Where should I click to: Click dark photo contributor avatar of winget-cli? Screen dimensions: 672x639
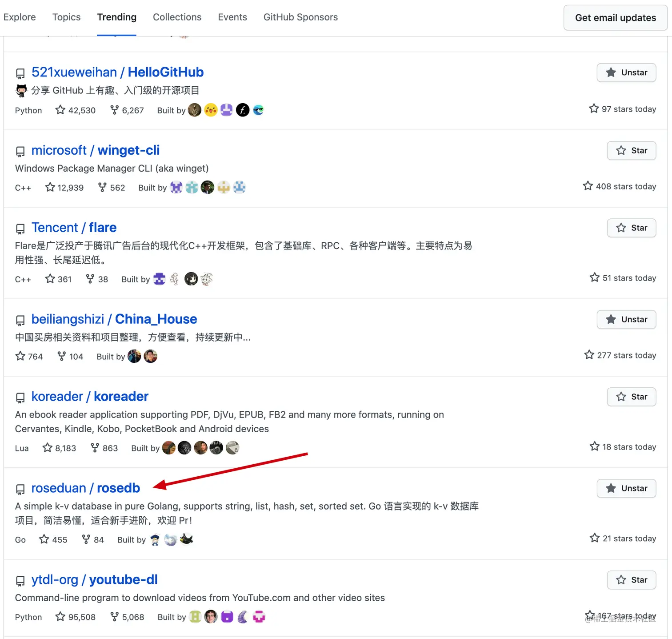coord(208,187)
